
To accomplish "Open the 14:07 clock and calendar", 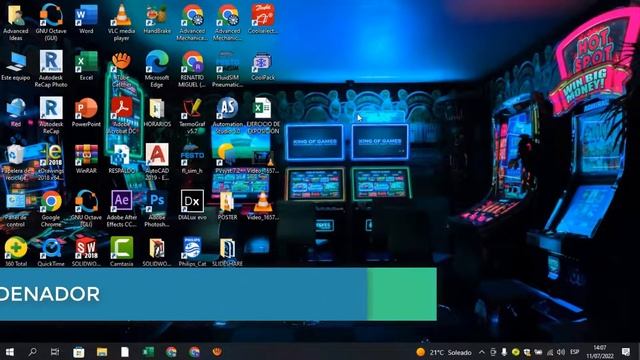I will (x=600, y=352).
